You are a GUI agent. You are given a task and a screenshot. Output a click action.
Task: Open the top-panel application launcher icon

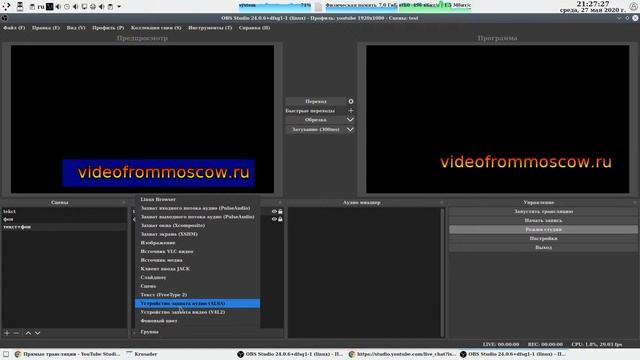coord(6,6)
